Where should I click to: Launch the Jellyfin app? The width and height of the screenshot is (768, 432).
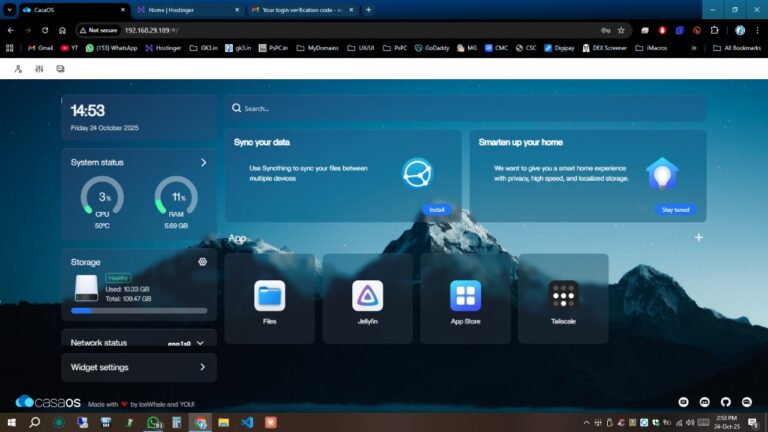click(367, 296)
